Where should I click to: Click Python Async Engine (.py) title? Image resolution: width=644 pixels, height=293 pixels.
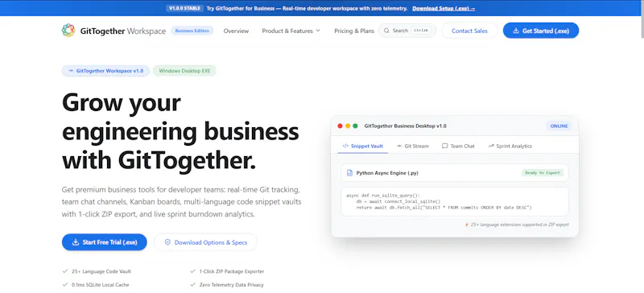coord(387,173)
